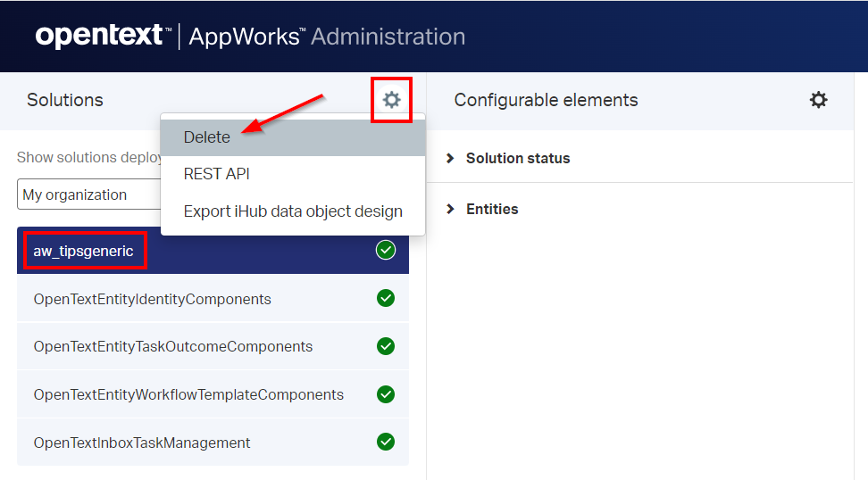Click the OpenText logo in header
Image resolution: width=868 pixels, height=480 pixels.
coord(102,37)
